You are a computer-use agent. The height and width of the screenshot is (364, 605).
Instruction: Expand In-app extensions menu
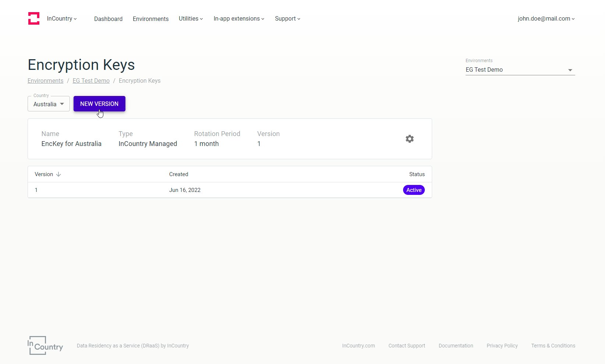click(x=239, y=18)
